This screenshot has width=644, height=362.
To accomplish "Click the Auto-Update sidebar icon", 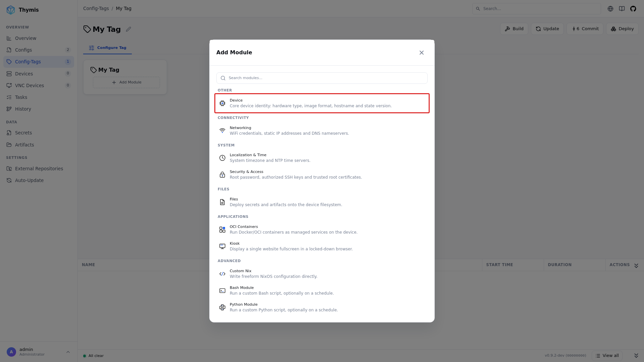I will [x=9, y=180].
